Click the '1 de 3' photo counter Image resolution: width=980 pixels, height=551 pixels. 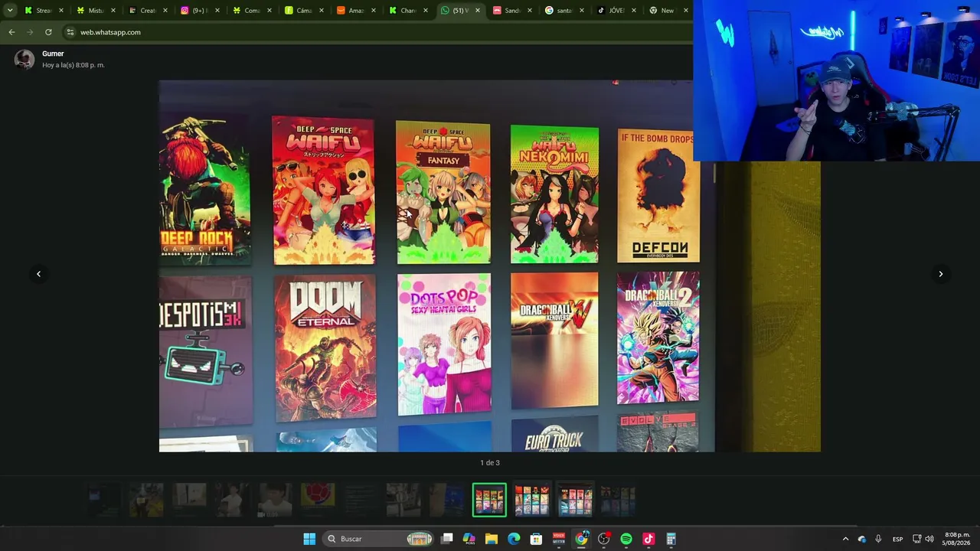pyautogui.click(x=490, y=462)
